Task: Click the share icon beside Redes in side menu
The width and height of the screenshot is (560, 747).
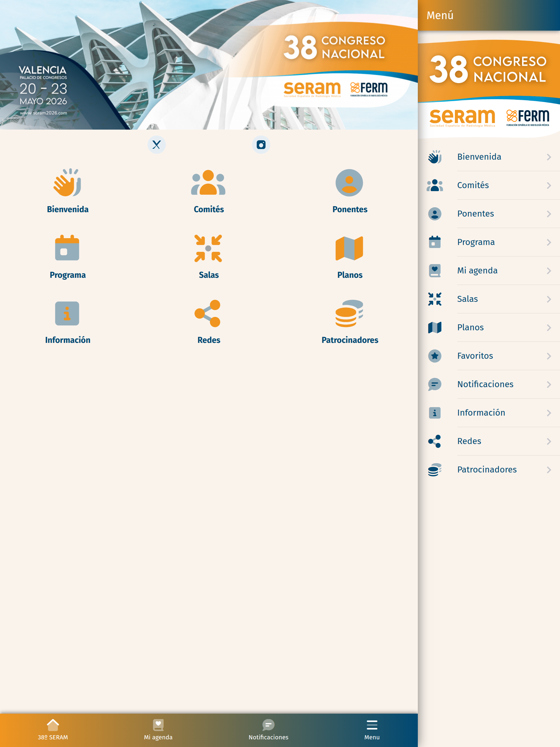Action: (x=434, y=441)
